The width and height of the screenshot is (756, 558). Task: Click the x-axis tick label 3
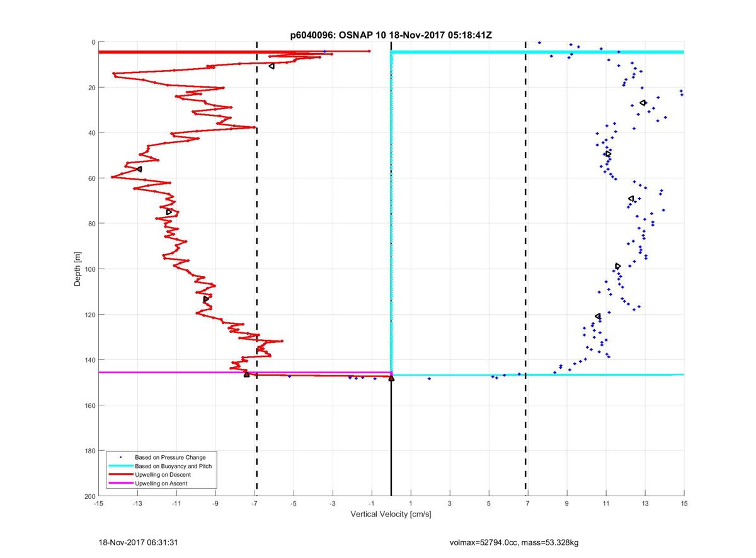pyautogui.click(x=450, y=503)
